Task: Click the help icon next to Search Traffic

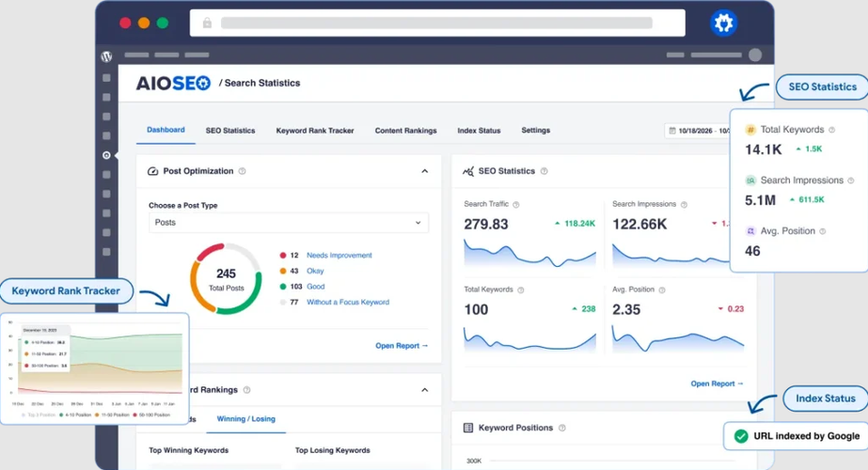Action: point(516,204)
